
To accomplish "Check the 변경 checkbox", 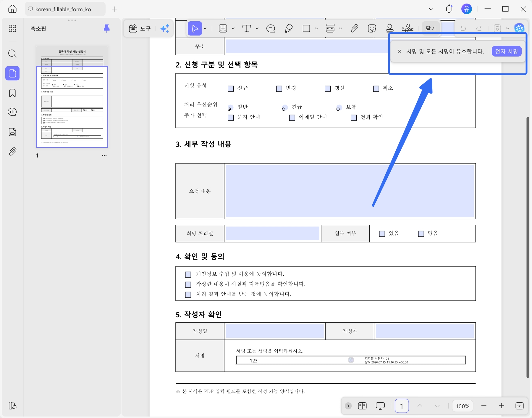I will point(279,89).
